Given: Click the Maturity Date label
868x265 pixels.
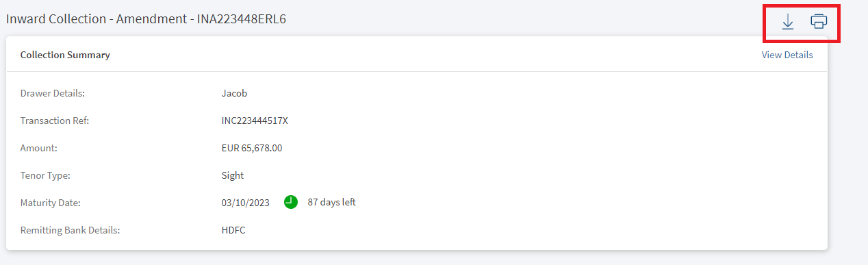Looking at the screenshot, I should coord(51,203).
